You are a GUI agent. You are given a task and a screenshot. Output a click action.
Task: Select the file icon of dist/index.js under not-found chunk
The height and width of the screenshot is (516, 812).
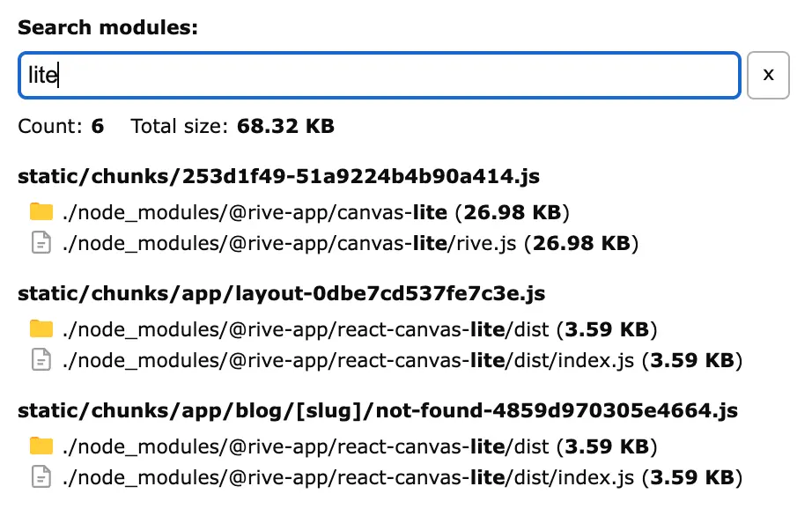(41, 476)
